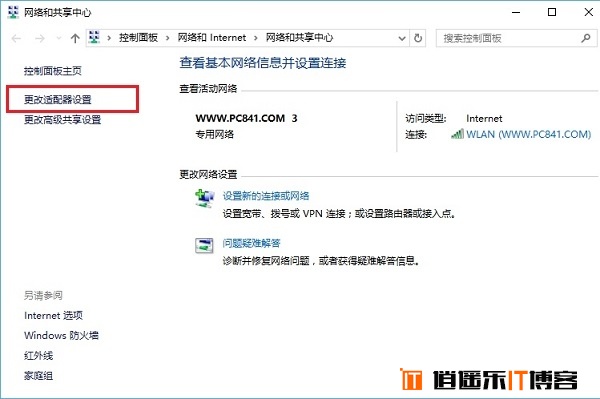Viewport: 600px width, 399px height.
Task: Open 控制面板主页 link
Action: point(53,71)
